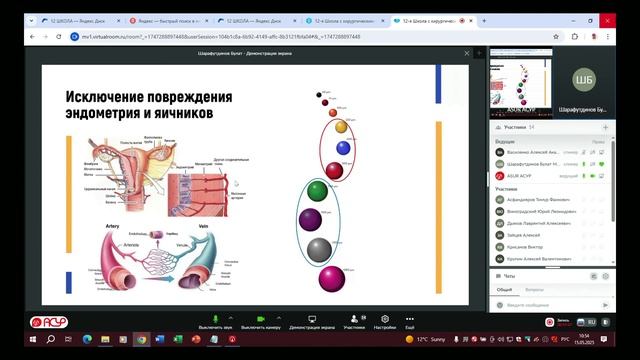Mute microphone with the green mic button

[216, 319]
